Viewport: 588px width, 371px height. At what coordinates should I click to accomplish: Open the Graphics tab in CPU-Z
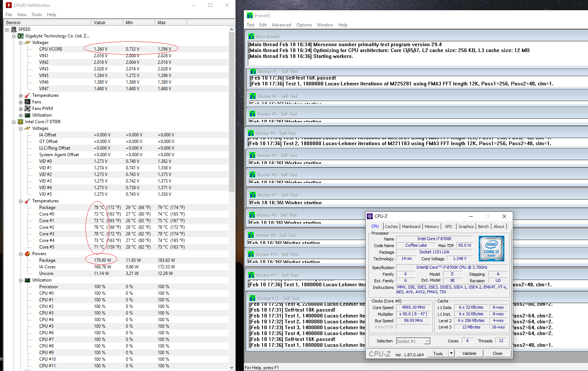(x=466, y=227)
